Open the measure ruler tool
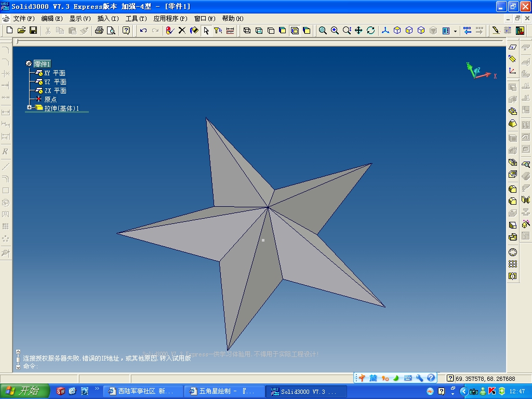Screen dimensions: 532x399 pos(230,31)
